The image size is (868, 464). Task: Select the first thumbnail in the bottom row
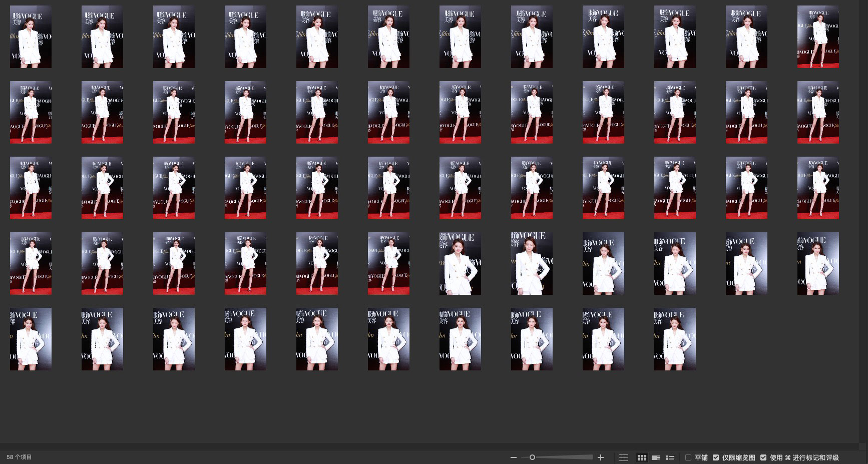pos(31,339)
